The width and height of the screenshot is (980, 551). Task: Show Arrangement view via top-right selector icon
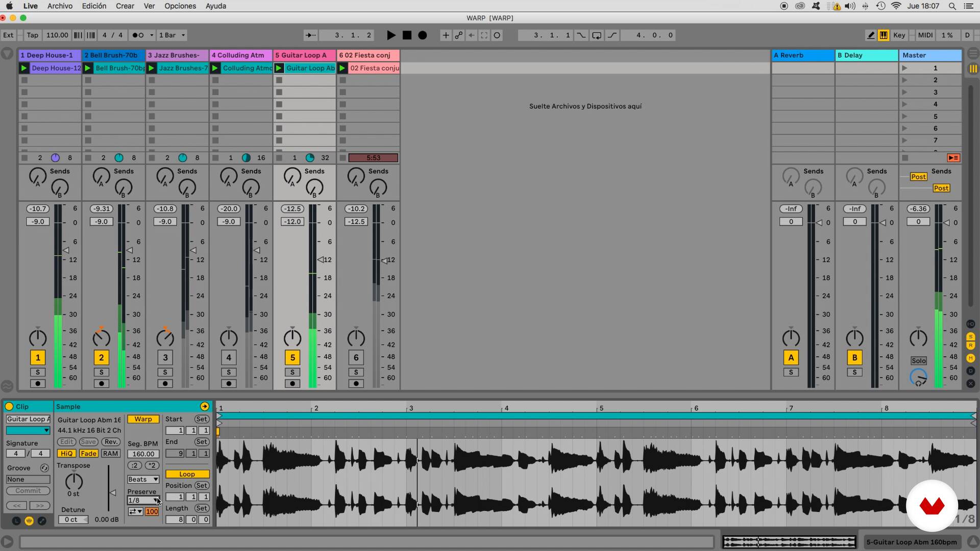click(x=973, y=53)
